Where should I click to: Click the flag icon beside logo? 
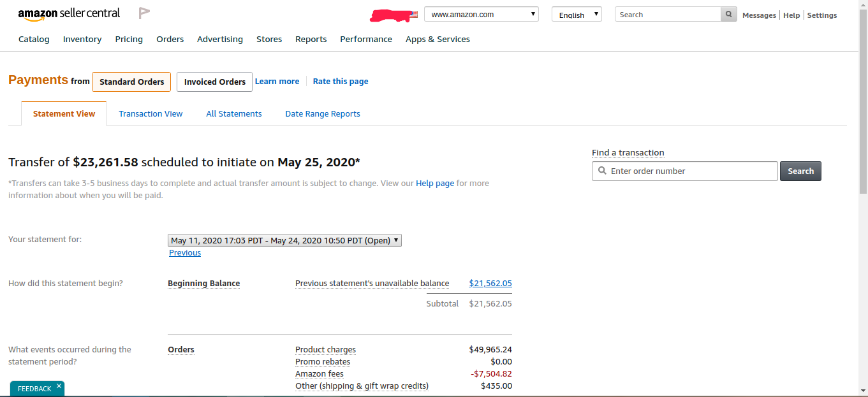click(144, 13)
